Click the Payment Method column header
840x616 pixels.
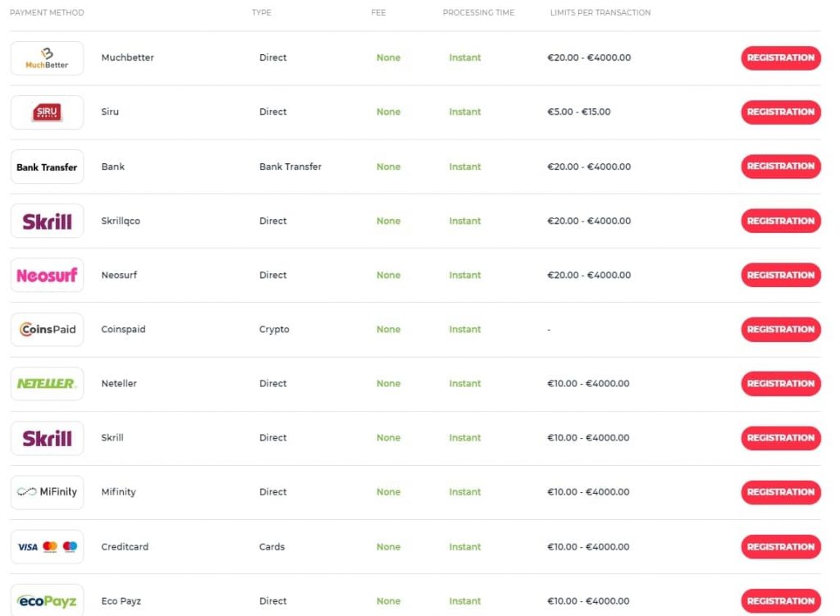pyautogui.click(x=47, y=12)
